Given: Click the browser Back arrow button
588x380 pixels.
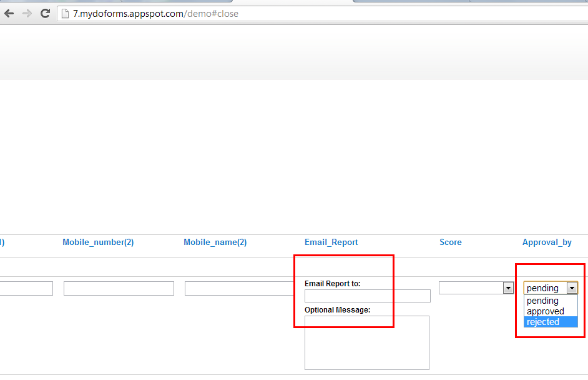Looking at the screenshot, I should (x=9, y=13).
